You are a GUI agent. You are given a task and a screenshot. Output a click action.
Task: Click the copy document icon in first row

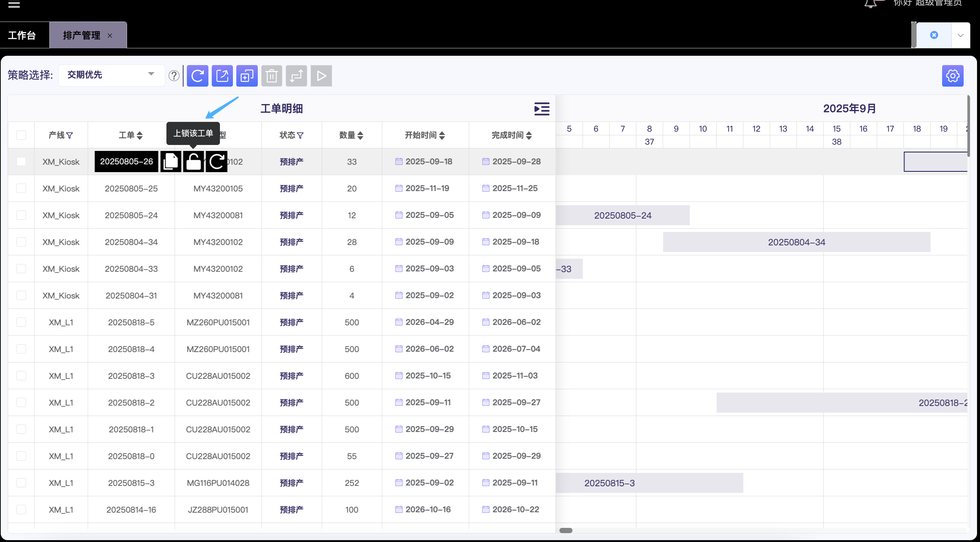pos(171,161)
